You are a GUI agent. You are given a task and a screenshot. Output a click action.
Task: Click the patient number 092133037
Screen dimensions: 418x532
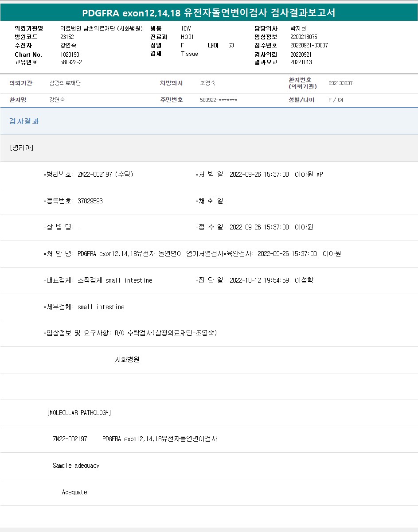[x=340, y=83]
